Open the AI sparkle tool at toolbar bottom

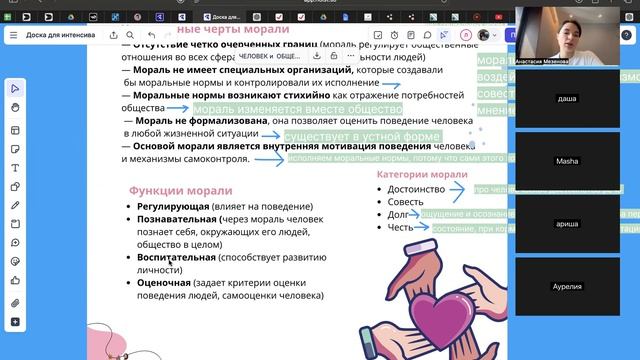click(x=15, y=322)
